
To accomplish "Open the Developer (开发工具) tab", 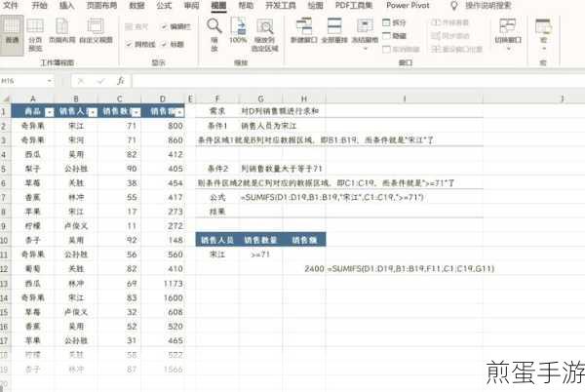I will 281,6.
